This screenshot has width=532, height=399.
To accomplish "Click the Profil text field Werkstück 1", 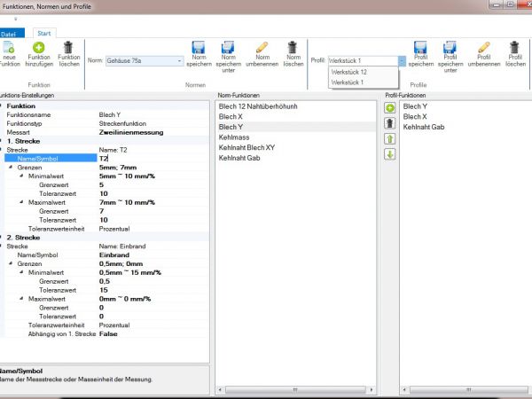I will [363, 61].
